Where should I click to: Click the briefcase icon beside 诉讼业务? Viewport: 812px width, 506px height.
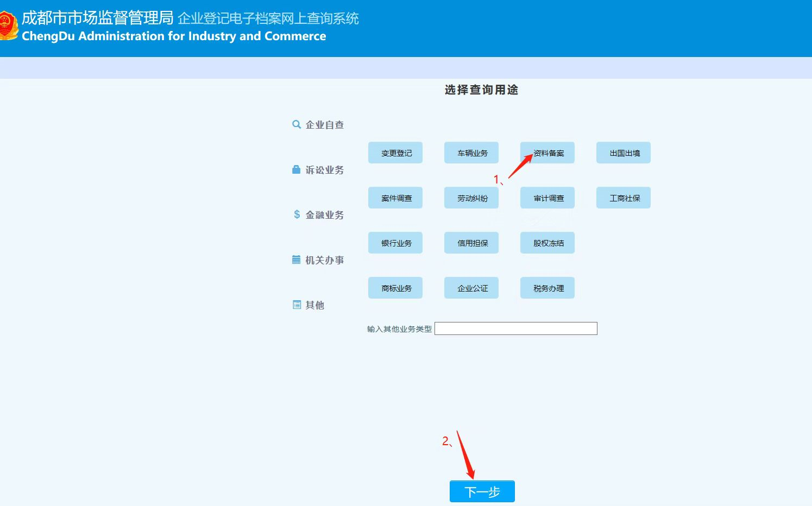pos(296,169)
